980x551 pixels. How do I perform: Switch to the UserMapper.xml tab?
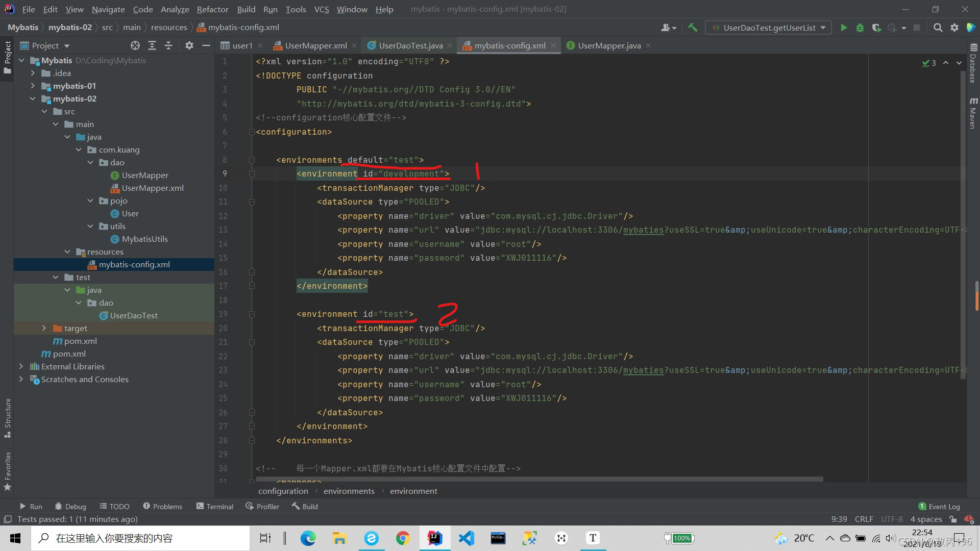[315, 45]
